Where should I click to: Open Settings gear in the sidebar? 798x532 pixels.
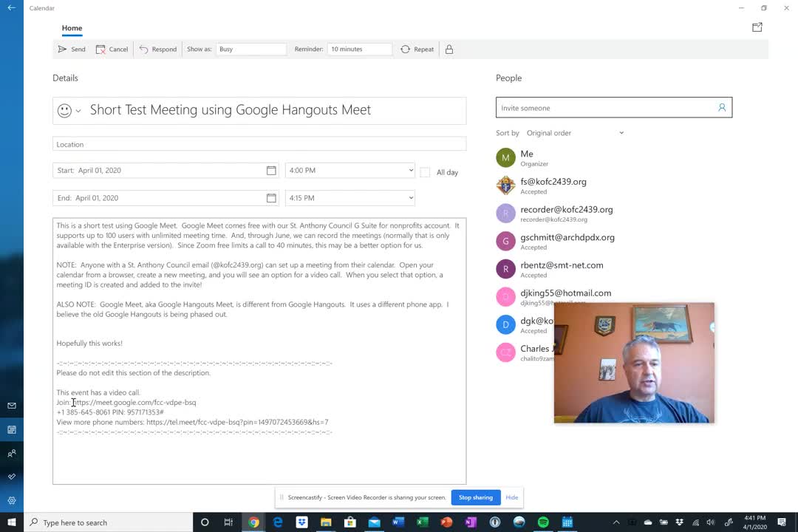pyautogui.click(x=12, y=500)
